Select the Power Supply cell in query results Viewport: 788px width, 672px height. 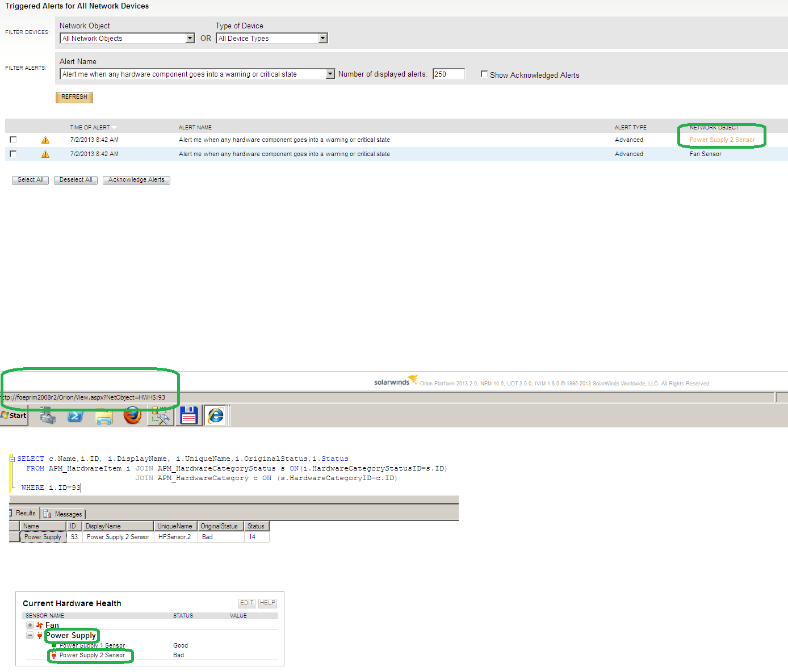[43, 537]
